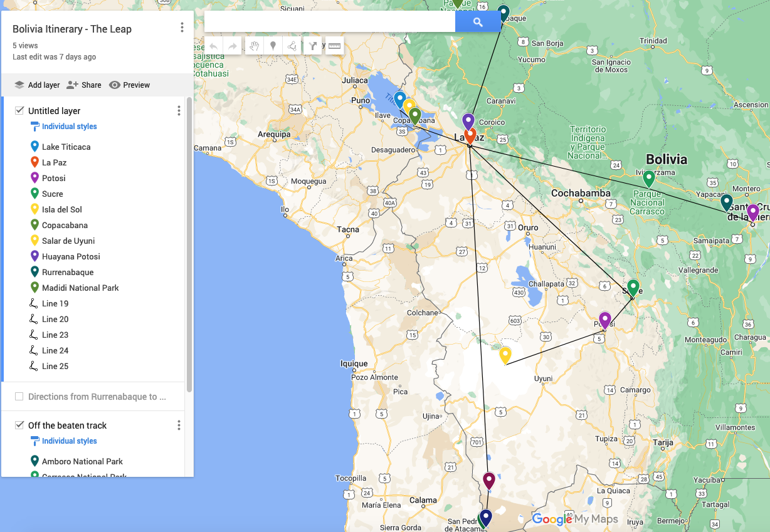This screenshot has width=770, height=532.
Task: Select Salar de Uyuni in layer list
Action: tap(68, 241)
